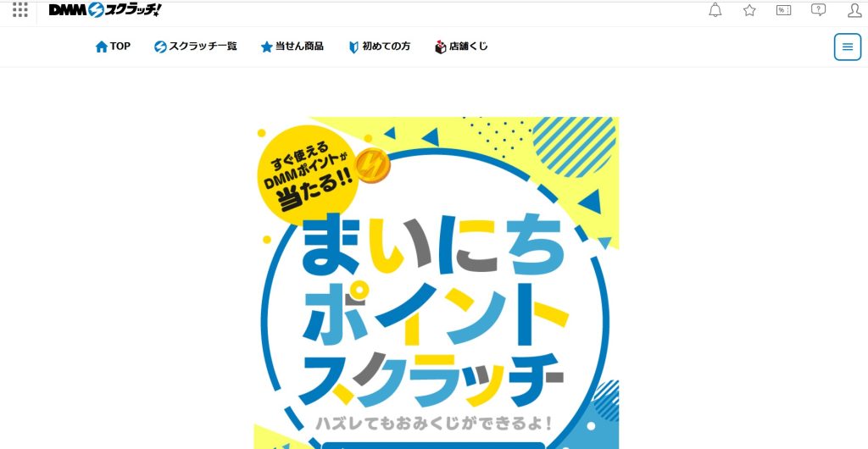Click the lottery box icon beside 店舗くじ

coord(440,47)
